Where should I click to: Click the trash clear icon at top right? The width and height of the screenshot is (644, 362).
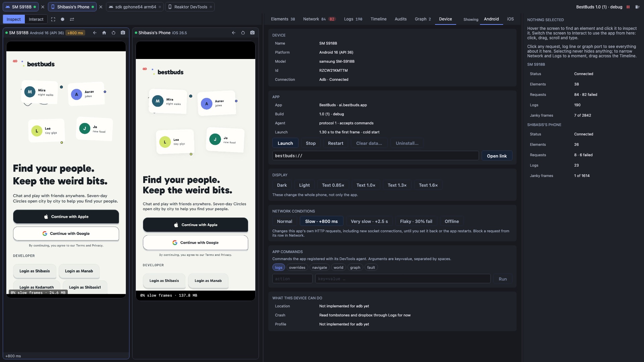[637, 7]
